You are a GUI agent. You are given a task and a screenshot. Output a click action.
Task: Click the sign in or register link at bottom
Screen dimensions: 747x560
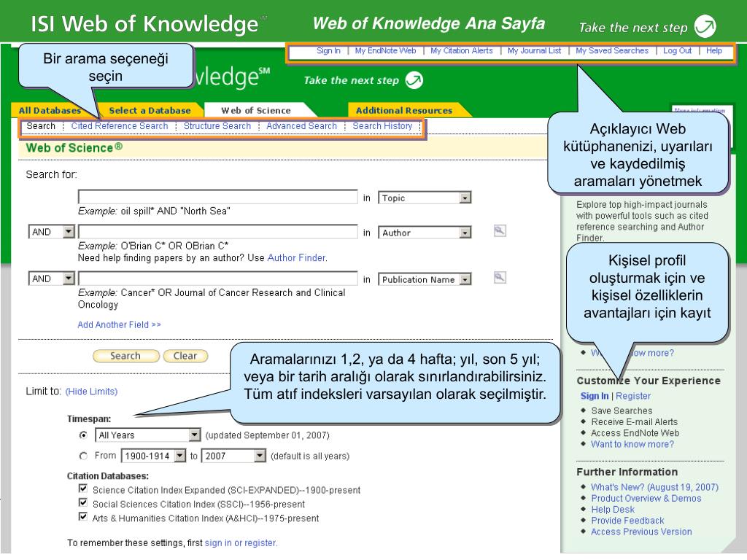(x=241, y=542)
